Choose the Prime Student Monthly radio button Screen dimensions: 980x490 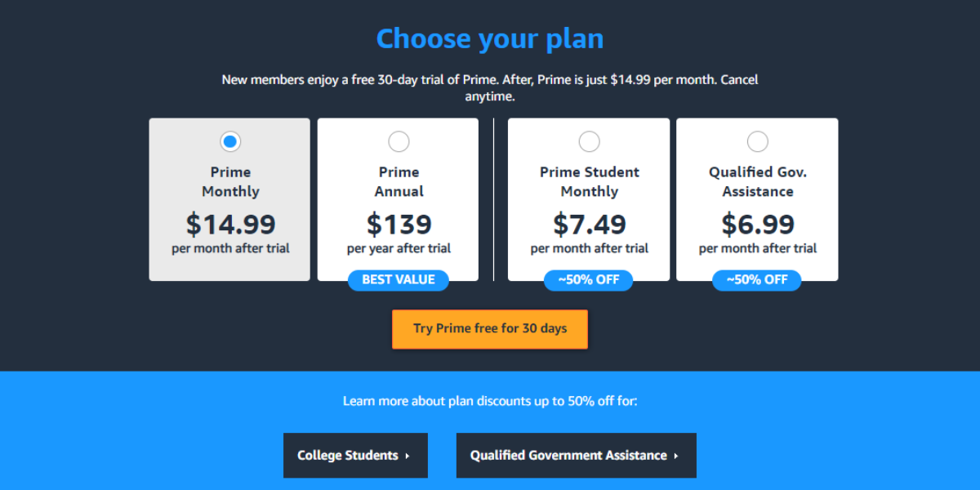pyautogui.click(x=589, y=140)
